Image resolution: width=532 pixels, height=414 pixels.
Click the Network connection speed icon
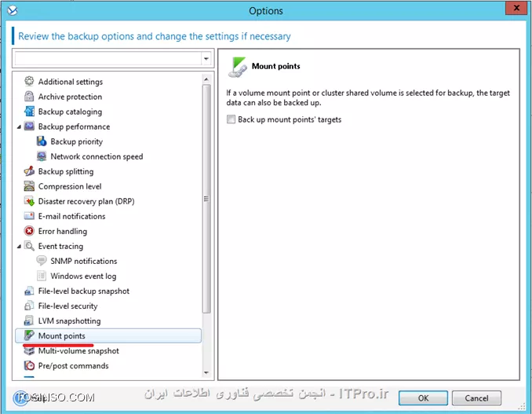42,156
